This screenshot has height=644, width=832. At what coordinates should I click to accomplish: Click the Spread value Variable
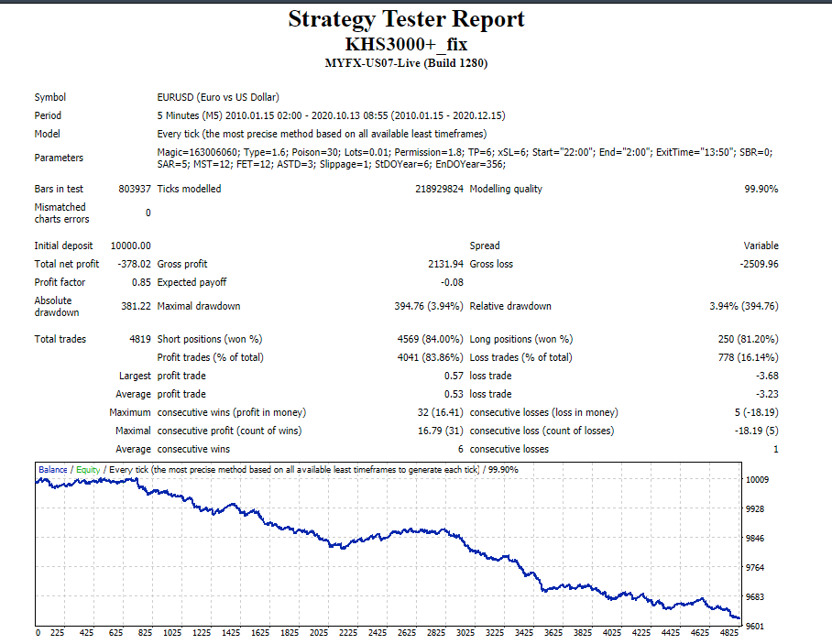click(x=761, y=246)
